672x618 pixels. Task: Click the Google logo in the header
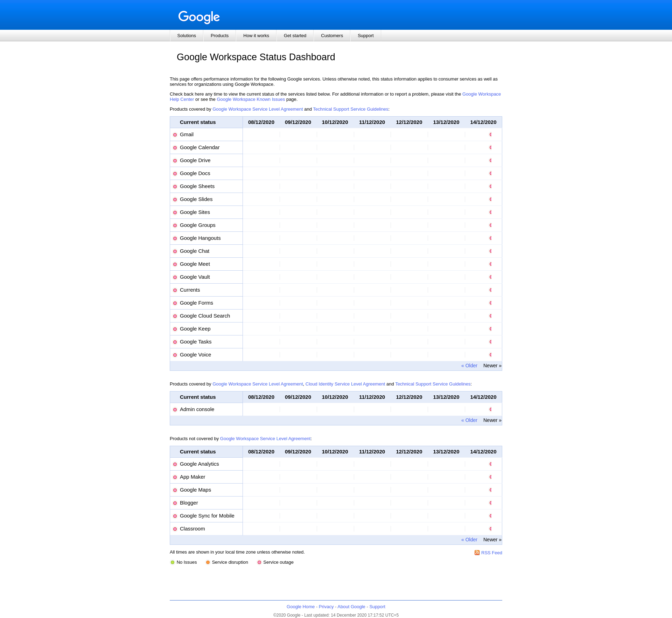[199, 17]
